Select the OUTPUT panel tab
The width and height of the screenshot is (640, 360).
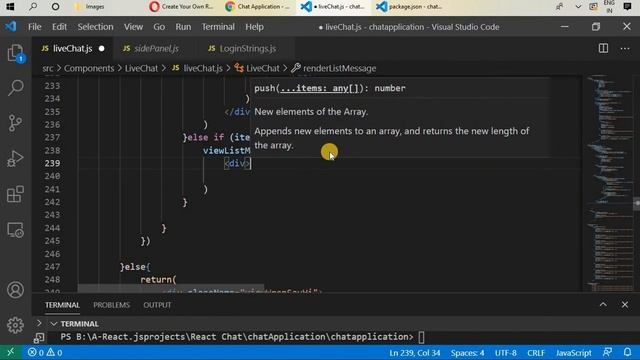(x=157, y=305)
